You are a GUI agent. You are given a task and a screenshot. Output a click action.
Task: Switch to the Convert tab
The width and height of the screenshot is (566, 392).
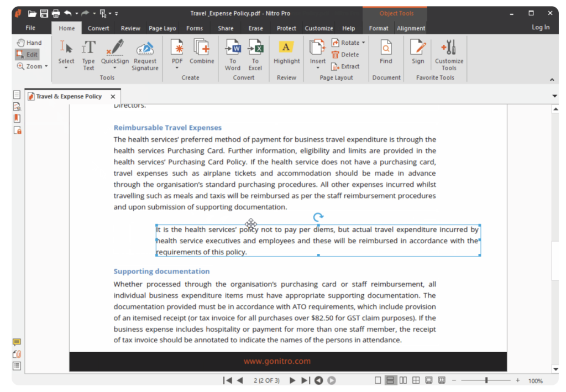pos(98,28)
